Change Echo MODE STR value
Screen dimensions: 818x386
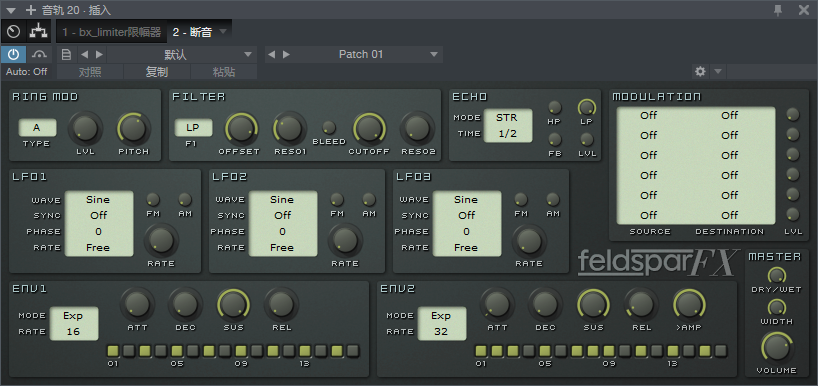(x=507, y=118)
